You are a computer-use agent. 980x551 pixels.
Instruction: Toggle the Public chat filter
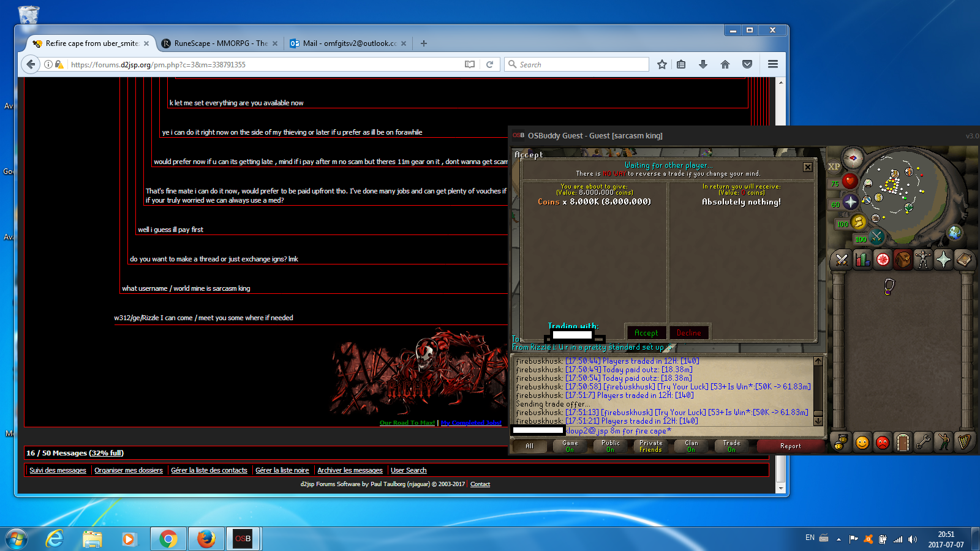610,446
